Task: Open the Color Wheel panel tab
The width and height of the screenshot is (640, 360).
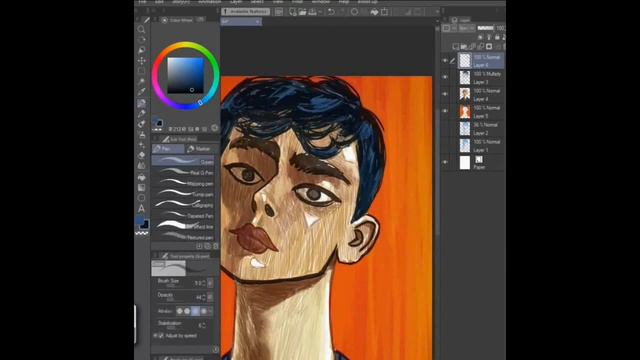Action: pos(178,20)
